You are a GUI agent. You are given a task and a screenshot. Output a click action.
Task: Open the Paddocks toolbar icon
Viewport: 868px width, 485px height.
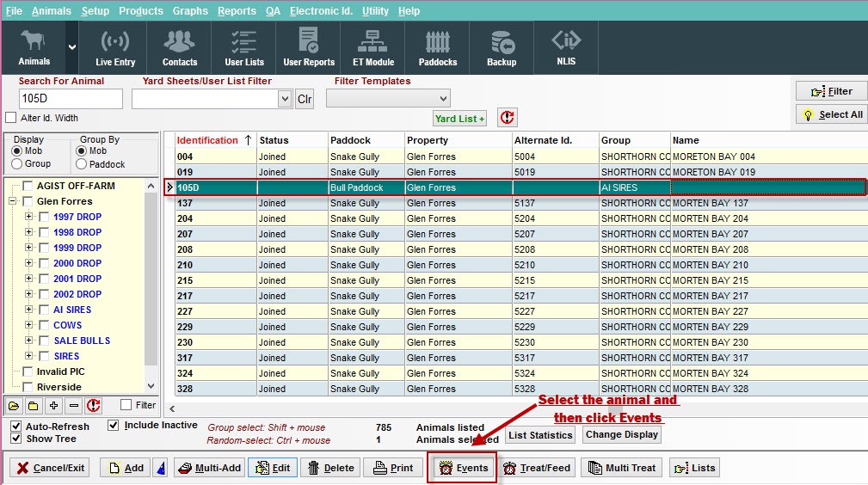click(x=437, y=48)
